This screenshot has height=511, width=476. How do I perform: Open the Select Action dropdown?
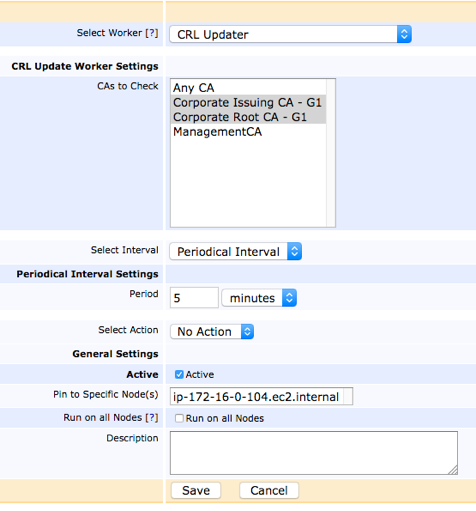(x=212, y=332)
